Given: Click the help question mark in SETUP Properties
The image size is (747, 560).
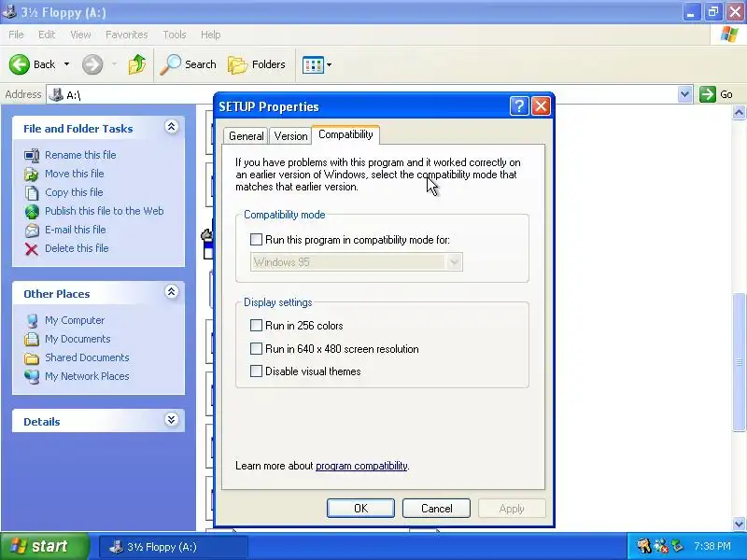Looking at the screenshot, I should pos(519,105).
